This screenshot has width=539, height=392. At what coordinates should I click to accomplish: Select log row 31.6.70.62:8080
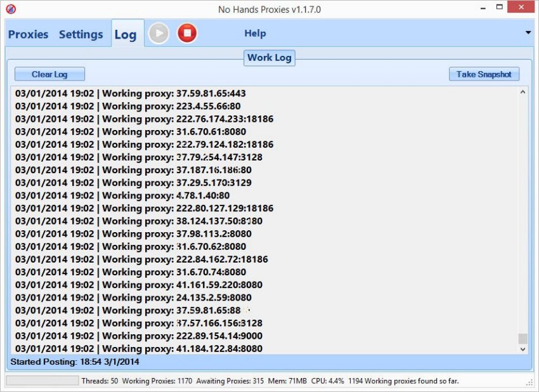tap(131, 247)
